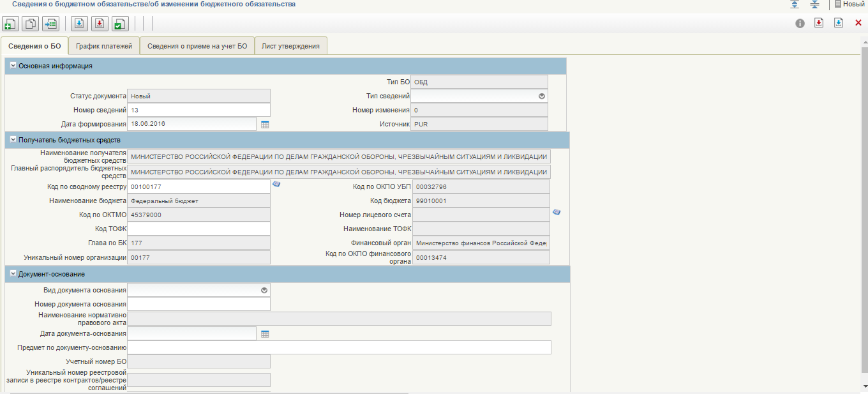Open lookup icon next to Номер лицевого счета
Screen dimensions: 868x394
pyautogui.click(x=557, y=212)
